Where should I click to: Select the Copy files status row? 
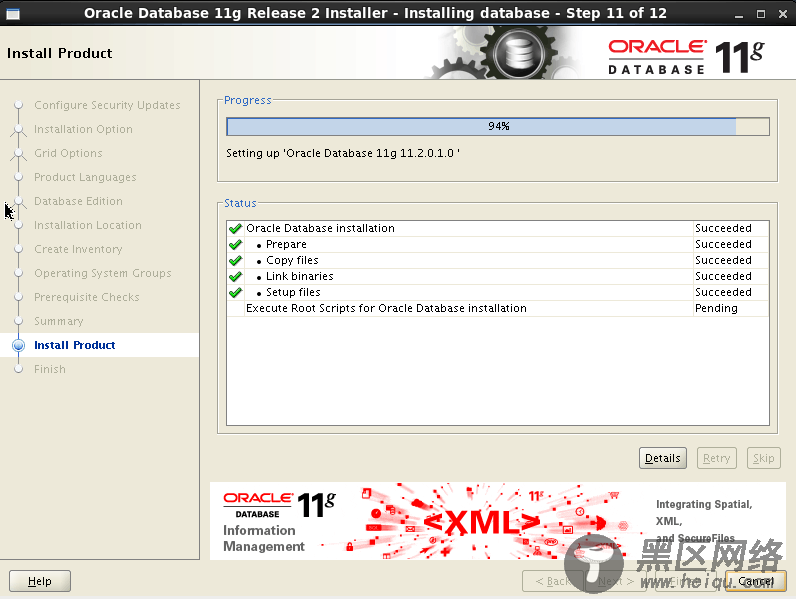498,260
